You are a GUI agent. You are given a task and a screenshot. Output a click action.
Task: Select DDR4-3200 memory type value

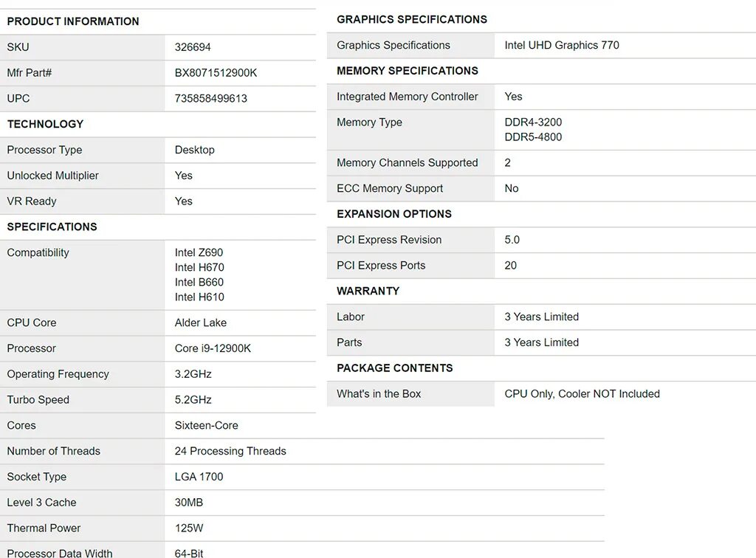pyautogui.click(x=533, y=123)
